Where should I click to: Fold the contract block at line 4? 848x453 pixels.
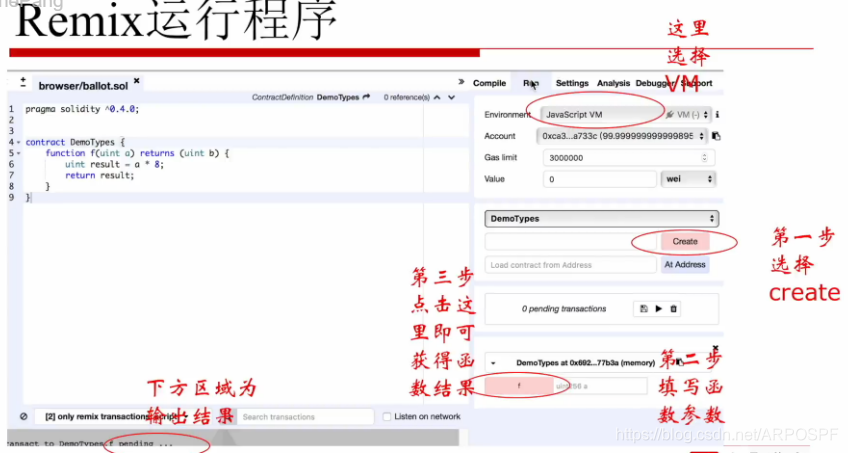point(19,143)
